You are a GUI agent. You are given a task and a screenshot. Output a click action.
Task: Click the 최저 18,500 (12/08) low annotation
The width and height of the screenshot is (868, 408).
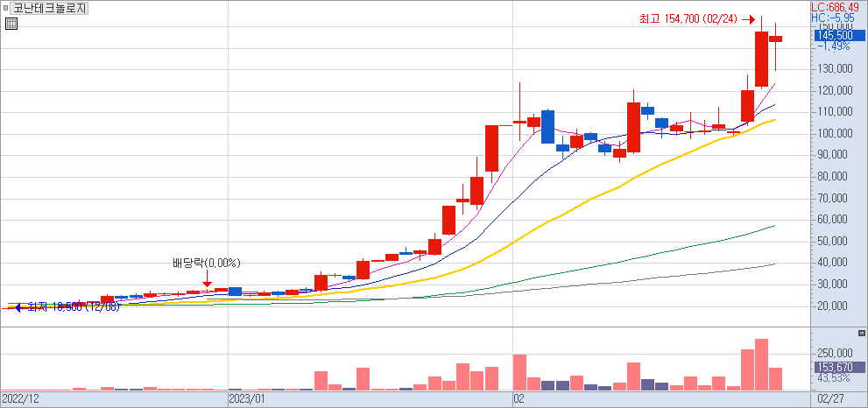click(72, 307)
